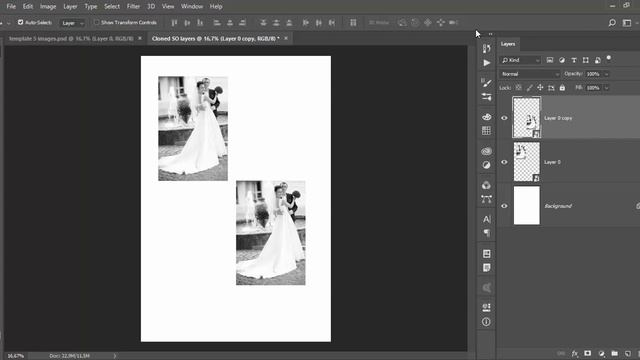The height and width of the screenshot is (360, 640).
Task: Open the Color panel palette icon
Action: (486, 117)
